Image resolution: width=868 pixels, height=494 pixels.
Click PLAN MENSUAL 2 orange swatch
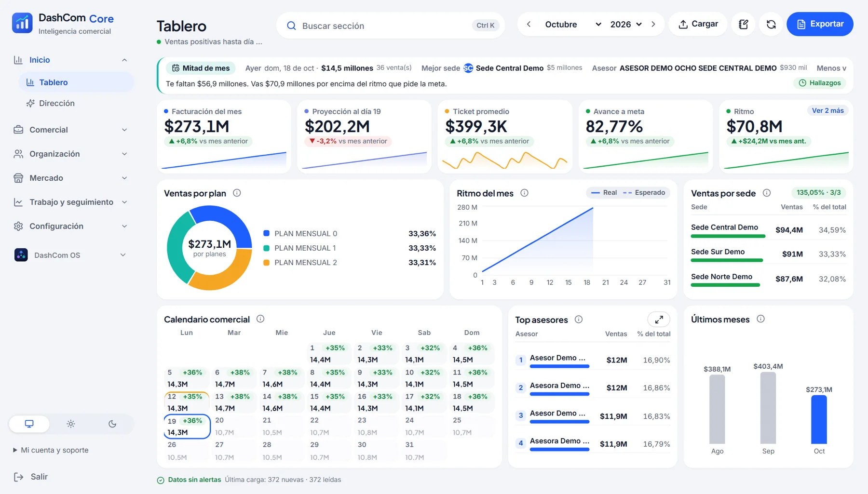(266, 263)
